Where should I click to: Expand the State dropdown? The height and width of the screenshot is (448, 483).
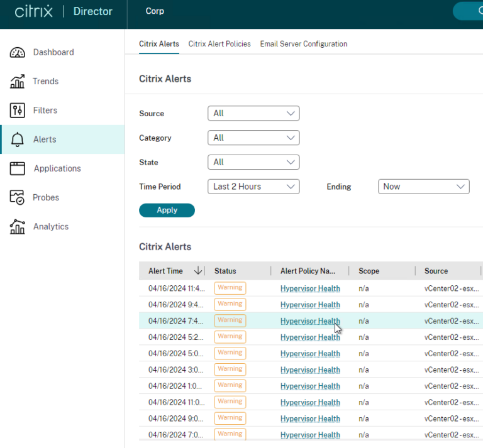(253, 162)
